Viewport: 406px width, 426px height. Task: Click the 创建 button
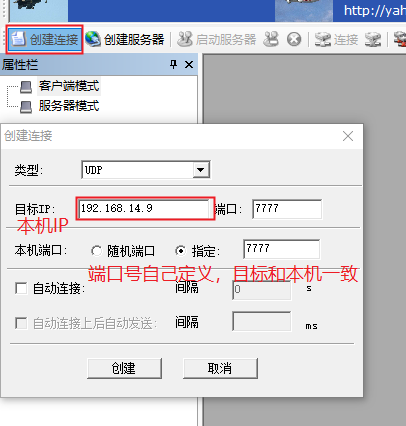click(x=124, y=368)
